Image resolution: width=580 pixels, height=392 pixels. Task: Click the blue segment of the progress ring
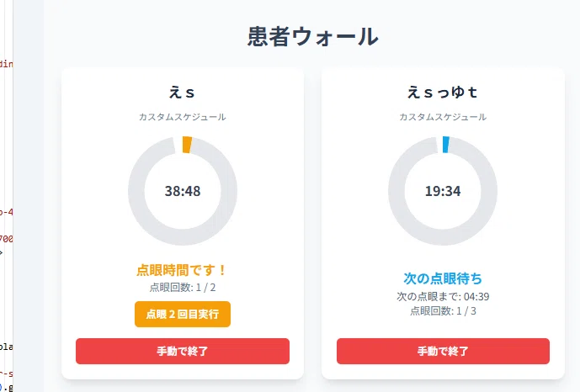(446, 145)
